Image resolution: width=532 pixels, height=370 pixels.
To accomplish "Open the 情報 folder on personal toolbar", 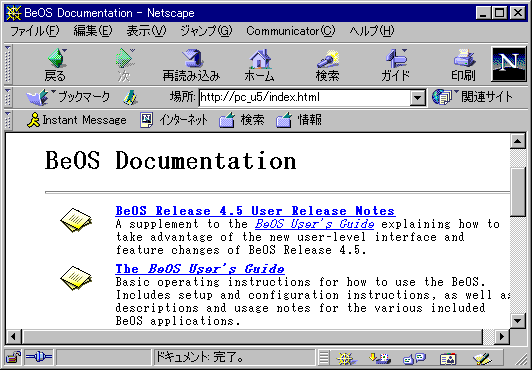I will (x=299, y=120).
